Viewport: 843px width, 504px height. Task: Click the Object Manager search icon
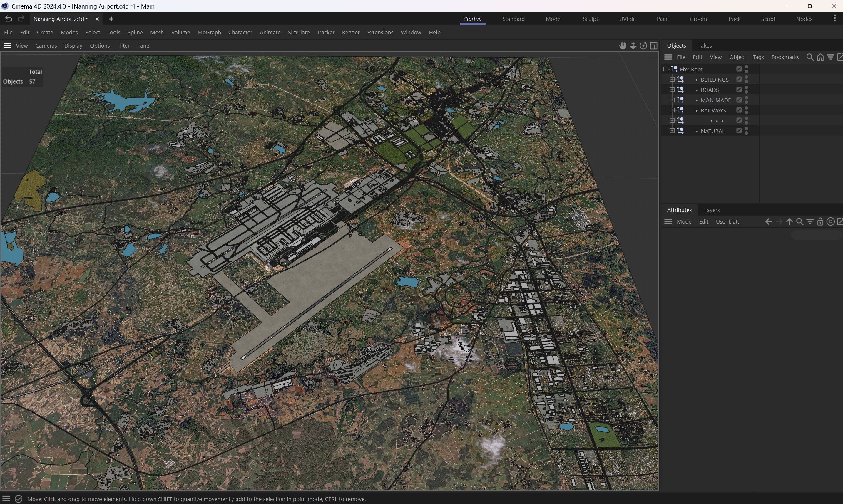(x=810, y=57)
